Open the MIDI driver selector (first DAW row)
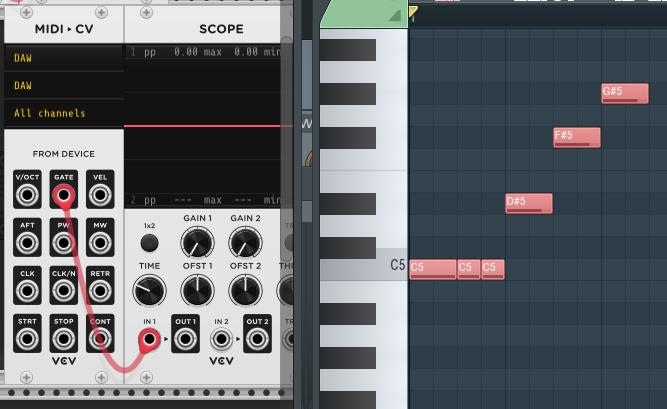 64,58
